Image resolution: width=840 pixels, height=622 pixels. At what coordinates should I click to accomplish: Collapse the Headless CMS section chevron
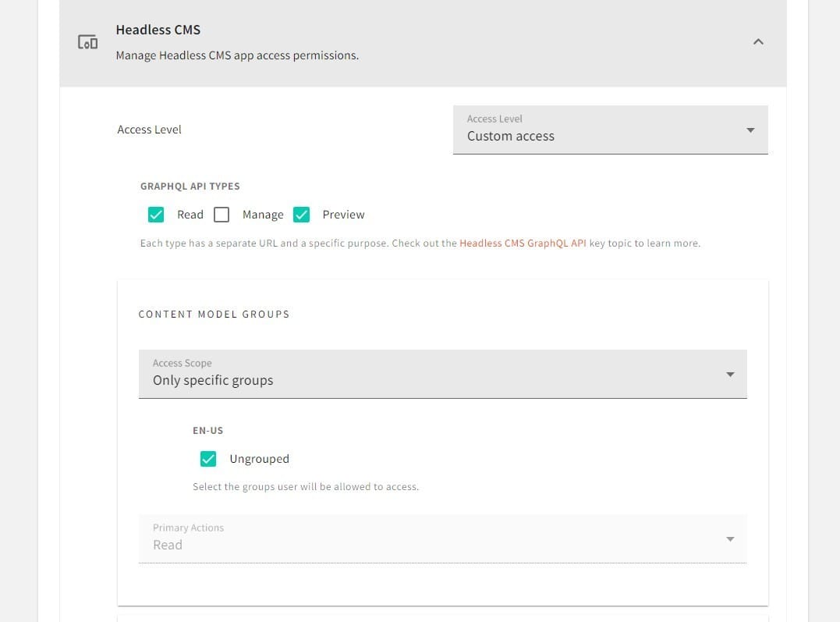coord(757,42)
